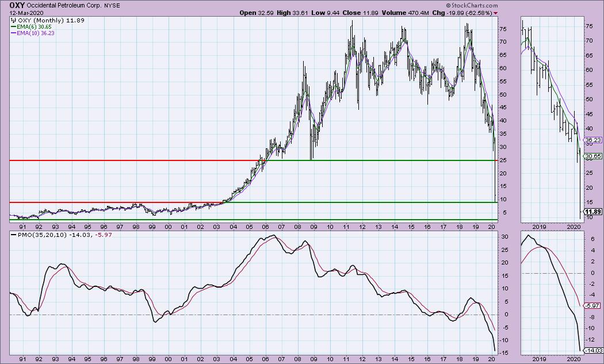Click the 14 year label below the PMO panel

click(395, 359)
